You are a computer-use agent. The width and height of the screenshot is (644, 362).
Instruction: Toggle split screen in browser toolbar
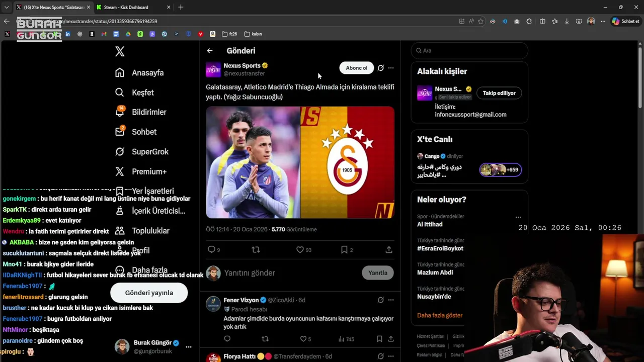tap(542, 22)
